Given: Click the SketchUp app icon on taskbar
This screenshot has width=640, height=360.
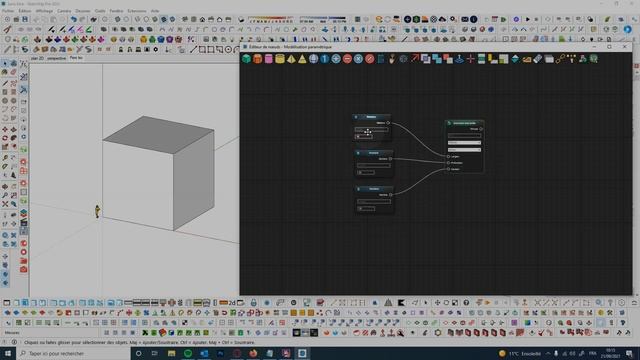Looking at the screenshot, I should (302, 353).
